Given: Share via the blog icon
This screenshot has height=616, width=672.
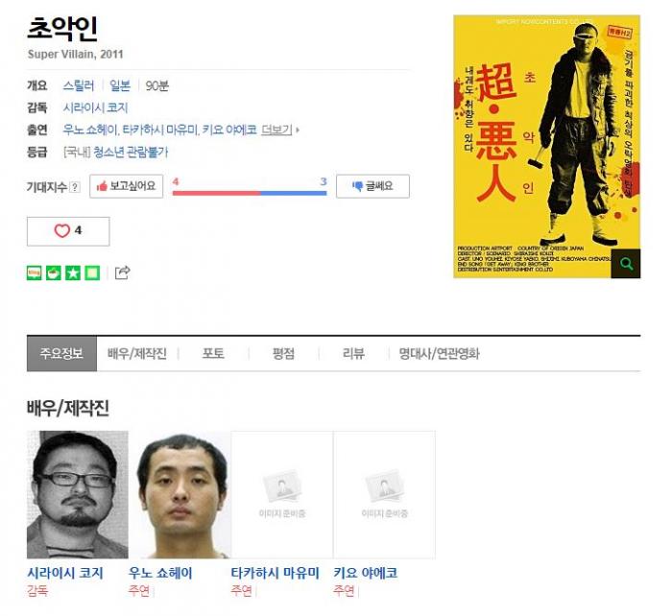Looking at the screenshot, I should tap(35, 272).
